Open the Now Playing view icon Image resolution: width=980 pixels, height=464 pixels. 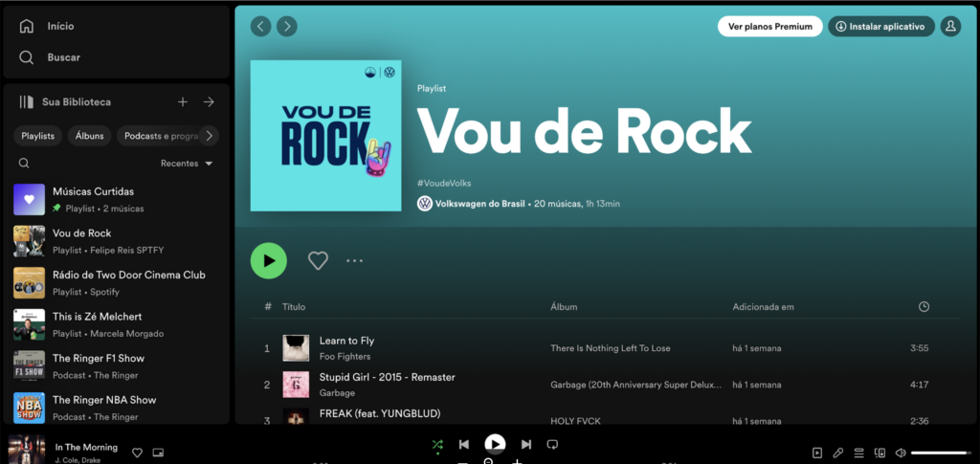817,453
